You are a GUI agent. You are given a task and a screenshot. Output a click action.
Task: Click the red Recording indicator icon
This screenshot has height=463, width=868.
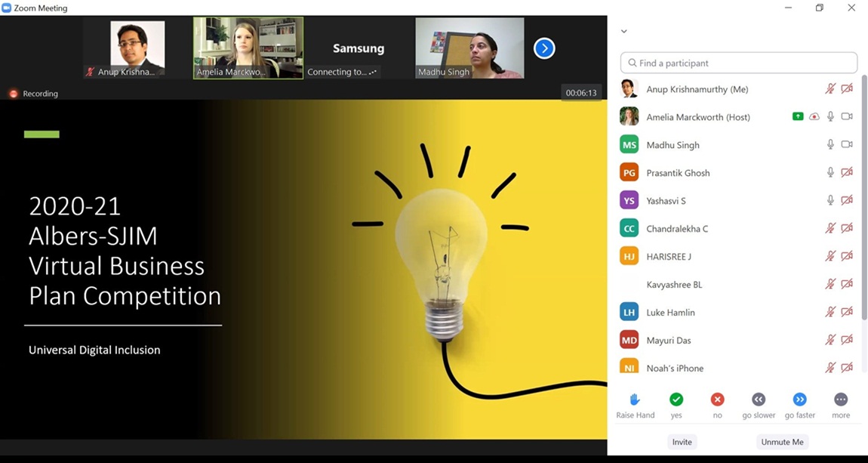(13, 94)
